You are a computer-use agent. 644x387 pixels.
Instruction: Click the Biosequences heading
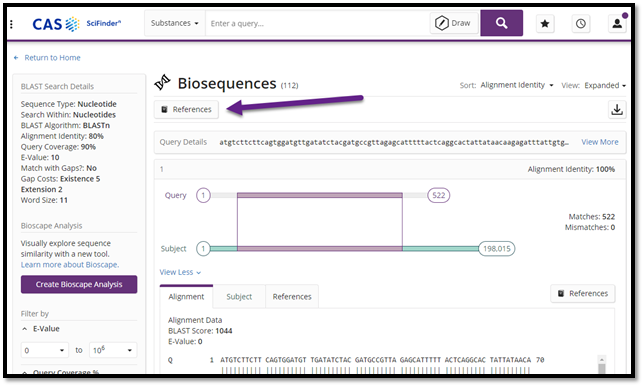227,83
